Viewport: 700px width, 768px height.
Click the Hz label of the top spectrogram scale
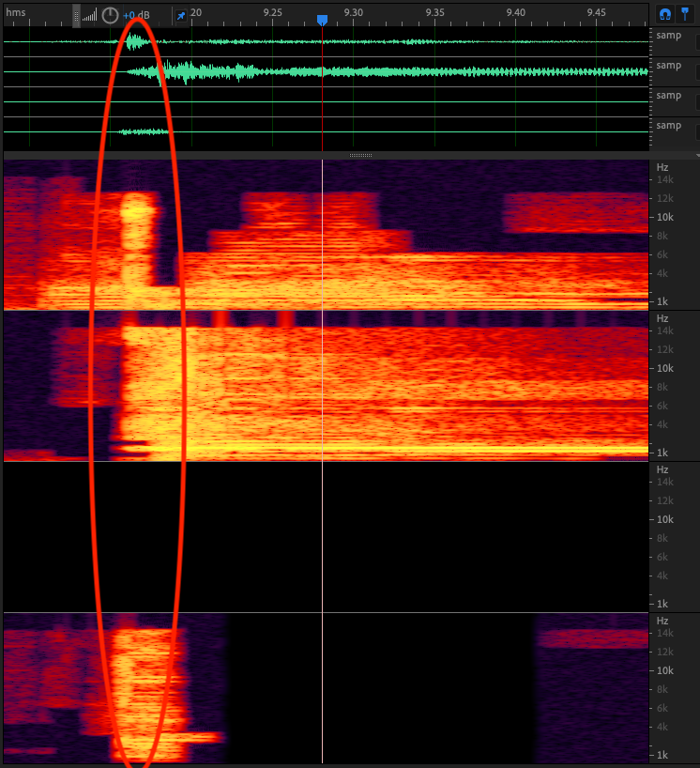[662, 166]
